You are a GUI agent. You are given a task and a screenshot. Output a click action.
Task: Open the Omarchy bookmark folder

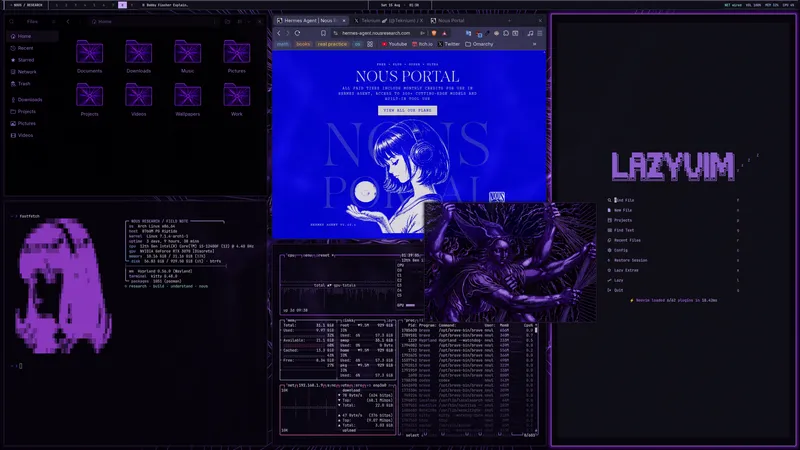click(x=479, y=44)
